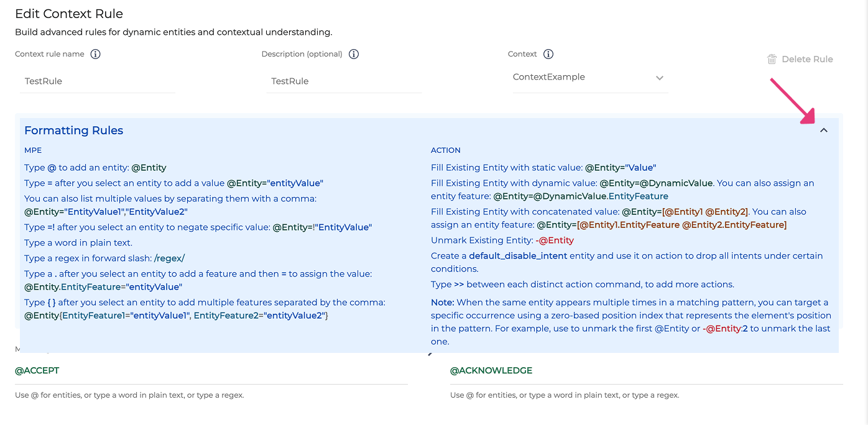The image size is (868, 425).
Task: Click the 'Context rule name' label
Action: 50,54
